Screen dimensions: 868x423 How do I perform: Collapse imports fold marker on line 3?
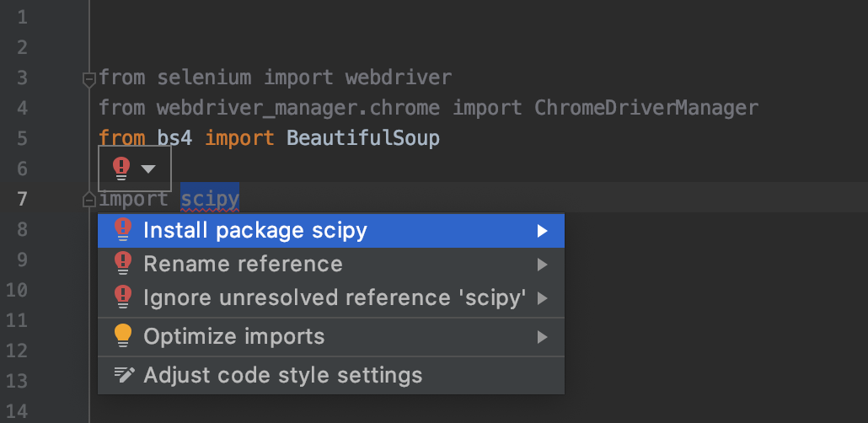coord(89,80)
